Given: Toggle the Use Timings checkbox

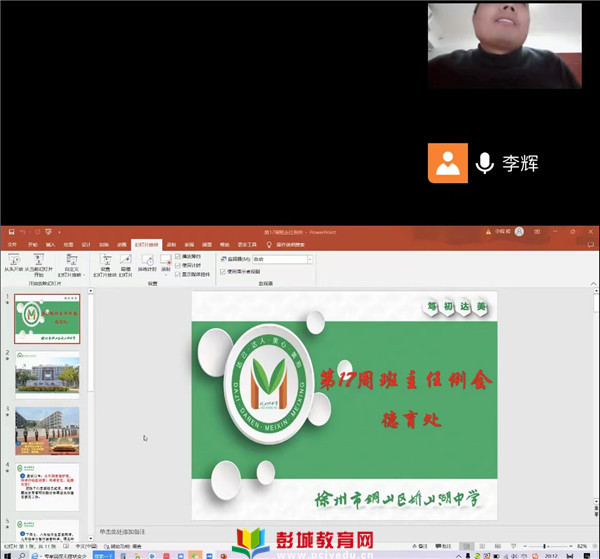Looking at the screenshot, I should 178,265.
